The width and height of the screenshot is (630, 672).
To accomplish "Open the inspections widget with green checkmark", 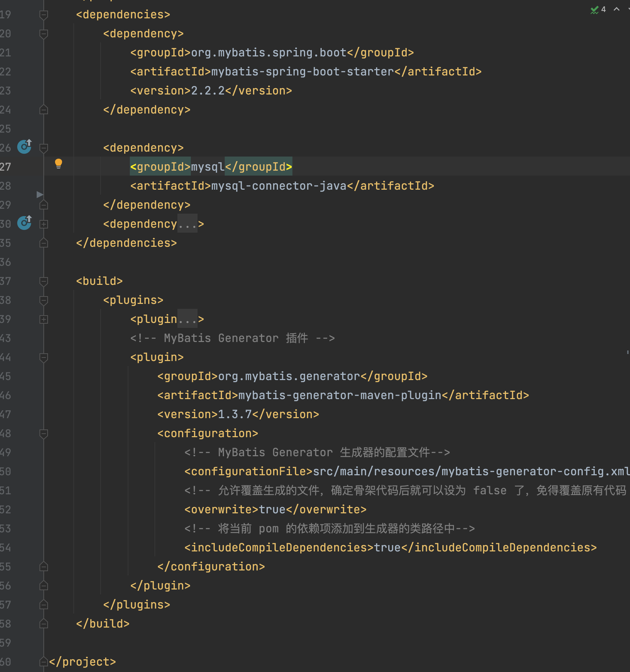I will click(x=598, y=10).
